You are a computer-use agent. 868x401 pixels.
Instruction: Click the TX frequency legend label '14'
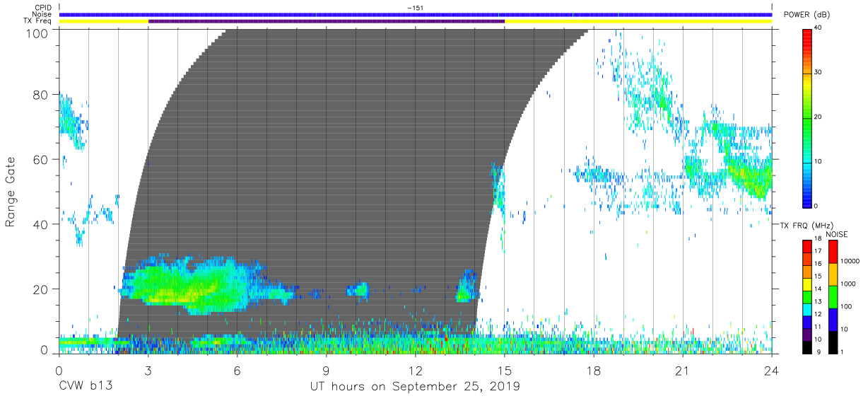pyautogui.click(x=816, y=289)
